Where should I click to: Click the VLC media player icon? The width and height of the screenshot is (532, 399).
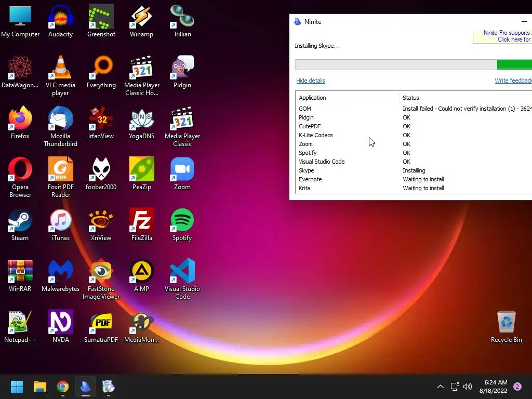[60, 76]
